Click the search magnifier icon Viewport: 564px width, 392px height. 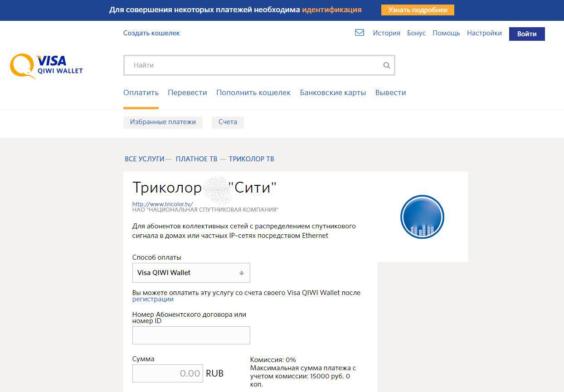point(387,65)
